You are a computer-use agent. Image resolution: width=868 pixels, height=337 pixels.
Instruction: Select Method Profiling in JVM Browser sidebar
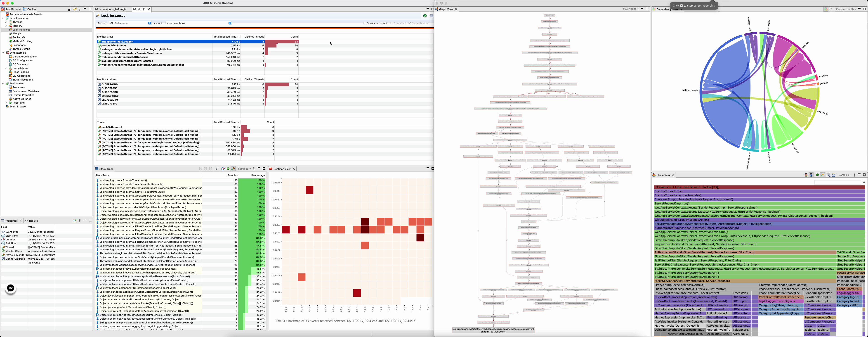[x=22, y=41]
